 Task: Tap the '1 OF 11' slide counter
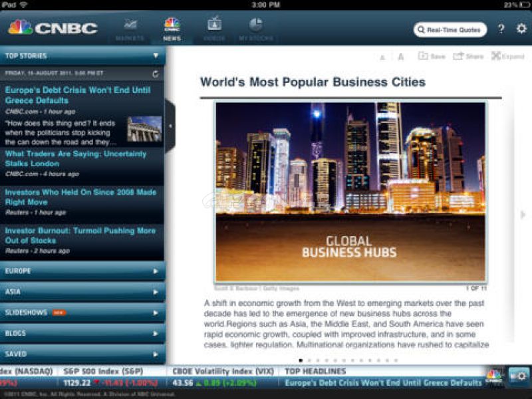[476, 289]
